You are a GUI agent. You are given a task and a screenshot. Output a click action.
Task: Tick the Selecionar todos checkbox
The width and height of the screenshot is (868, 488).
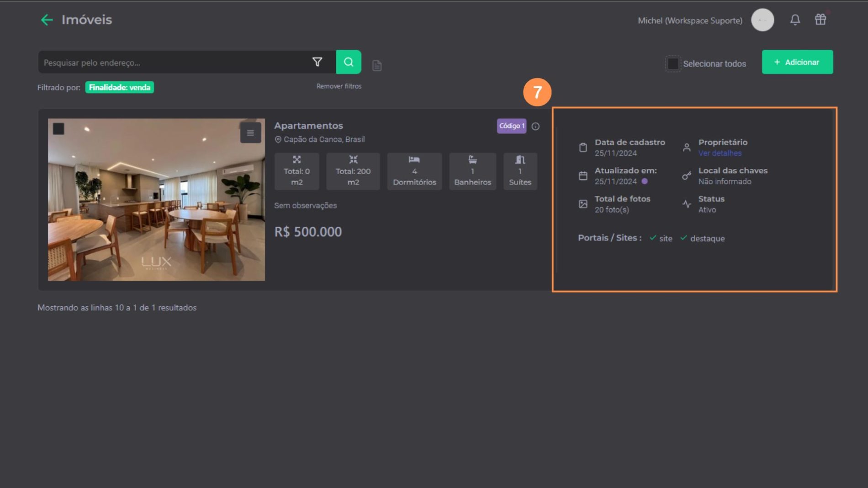point(672,64)
